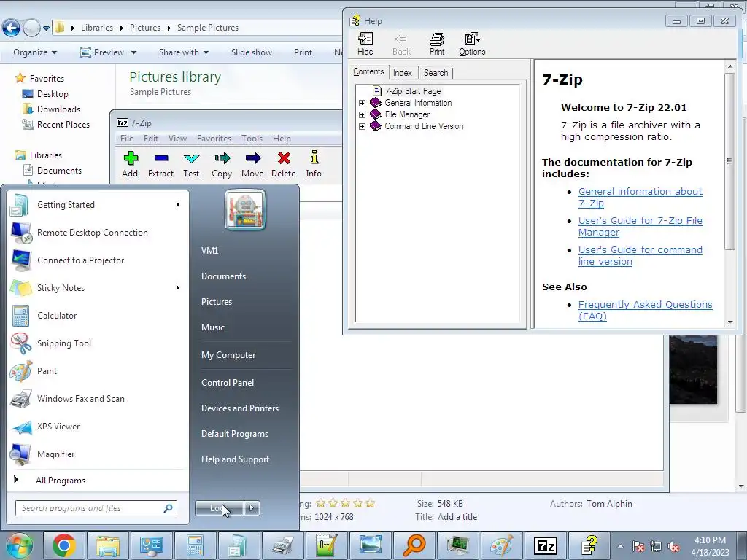The image size is (747, 560).
Task: Open the Edit menu in 7-Zip
Action: (x=151, y=139)
